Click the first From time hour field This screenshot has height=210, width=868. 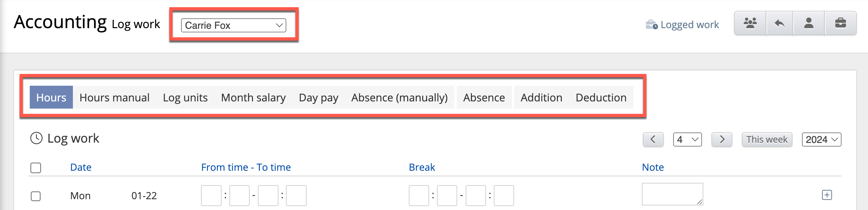point(211,196)
